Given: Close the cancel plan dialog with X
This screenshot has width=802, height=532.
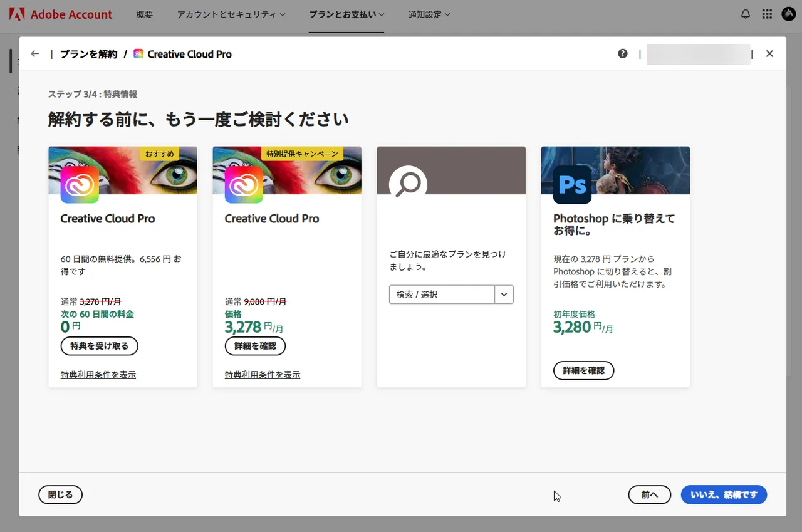Looking at the screenshot, I should [x=769, y=54].
